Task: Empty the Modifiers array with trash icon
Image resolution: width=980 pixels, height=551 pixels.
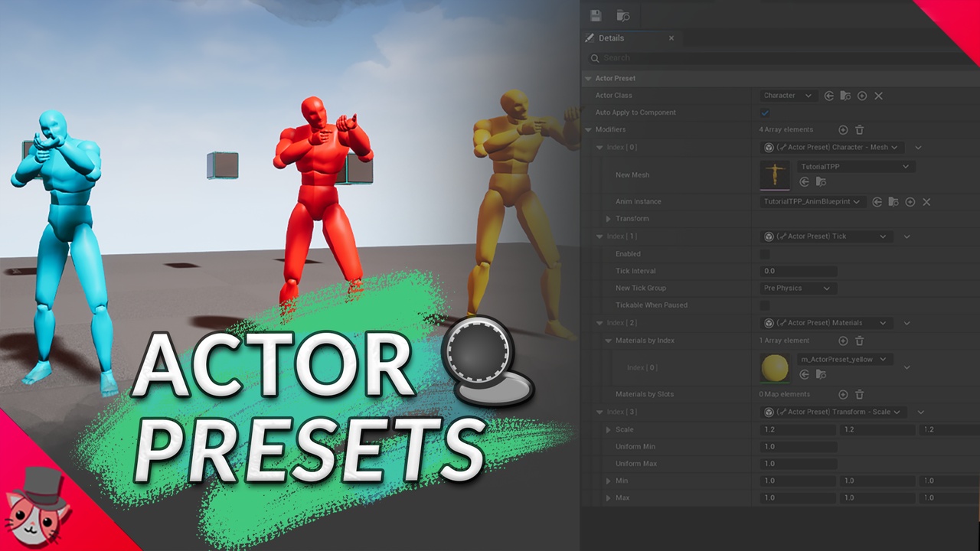Action: click(x=859, y=130)
